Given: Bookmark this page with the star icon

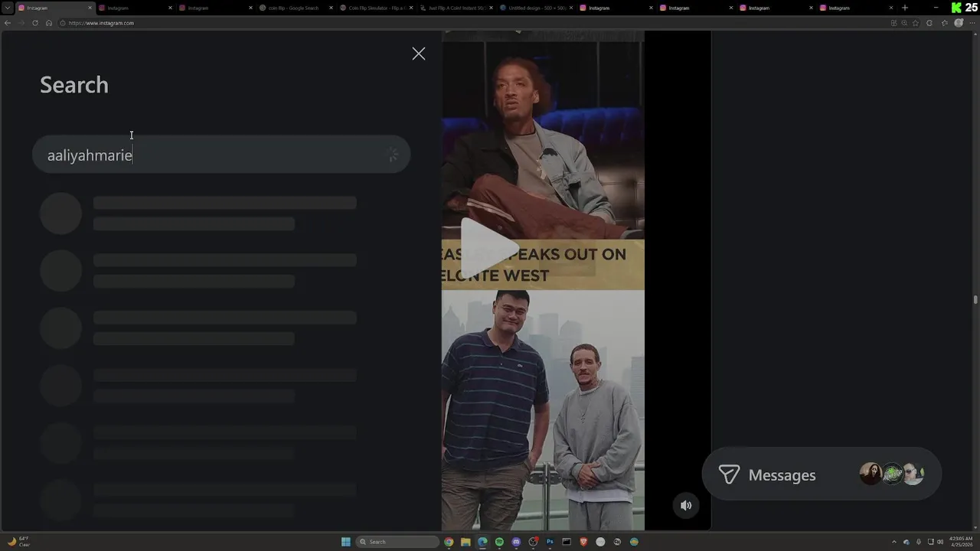Looking at the screenshot, I should (916, 23).
